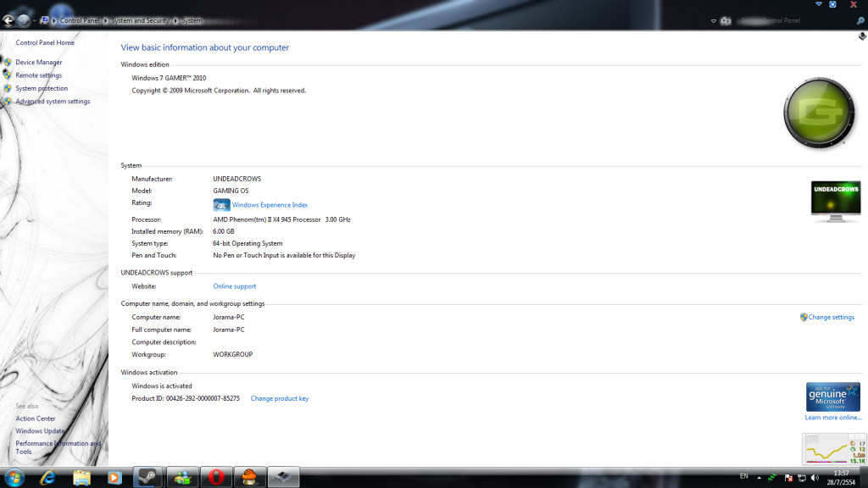The width and height of the screenshot is (868, 488).
Task: Open Online support website link
Action: click(x=235, y=286)
